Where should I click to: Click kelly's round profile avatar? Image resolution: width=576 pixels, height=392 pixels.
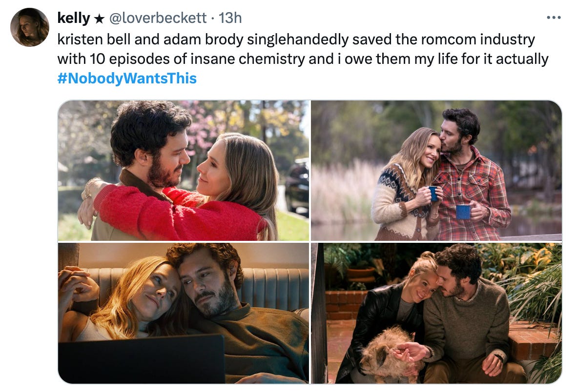[x=30, y=27]
